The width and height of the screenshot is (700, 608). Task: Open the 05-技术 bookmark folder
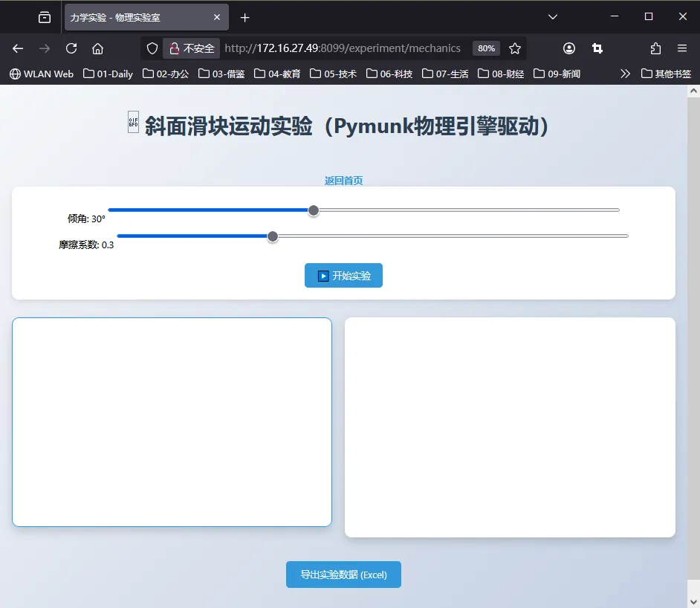click(x=333, y=74)
